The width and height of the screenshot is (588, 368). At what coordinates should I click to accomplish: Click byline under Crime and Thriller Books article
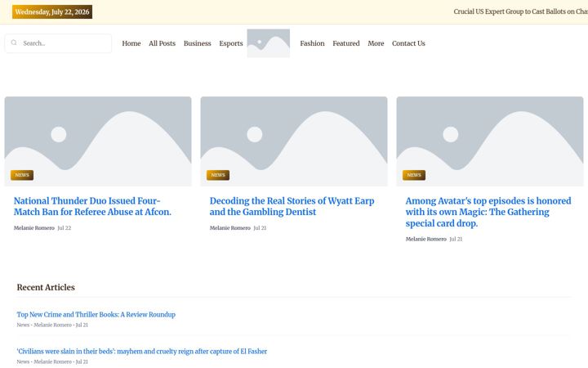[x=52, y=325]
